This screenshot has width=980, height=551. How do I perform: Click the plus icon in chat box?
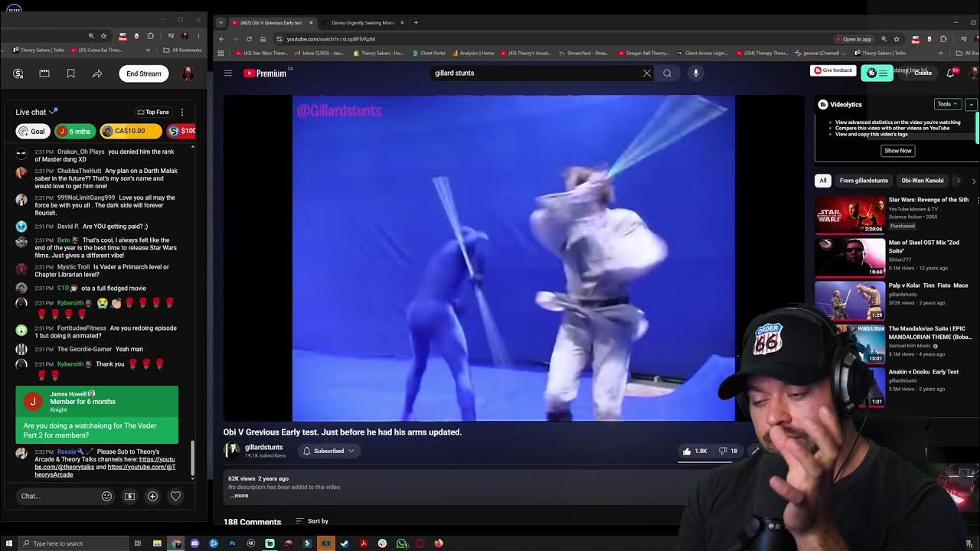152,496
